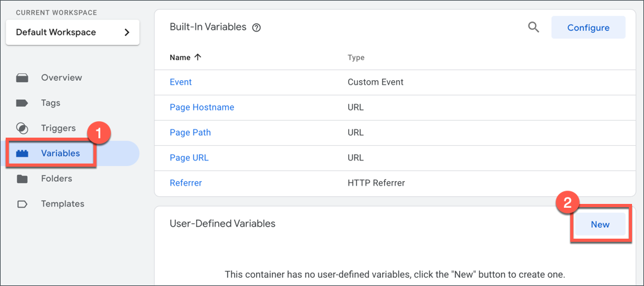Go to the Triggers section
Screen dimensions: 644x286
[58, 128]
